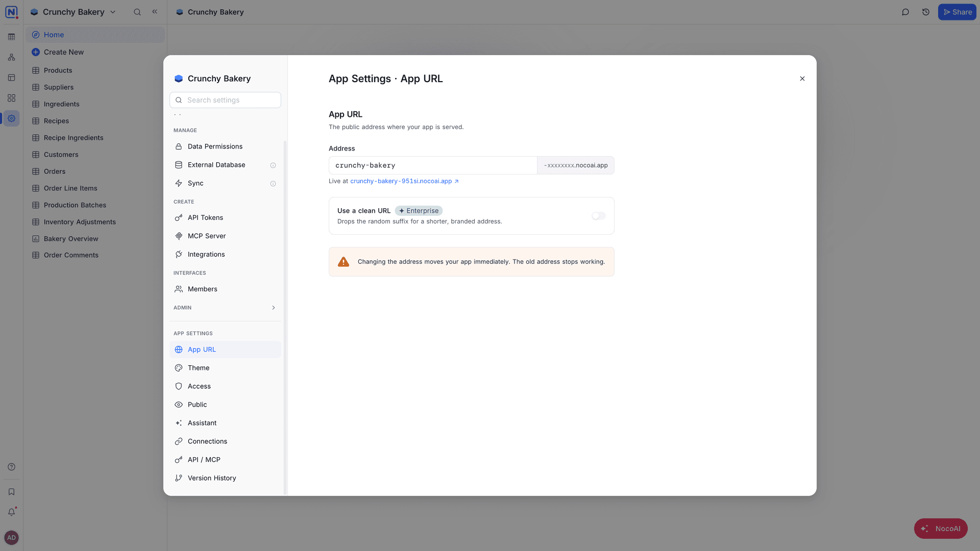Click info icon next to Sync
Viewport: 980px width, 551px height.
tap(273, 184)
